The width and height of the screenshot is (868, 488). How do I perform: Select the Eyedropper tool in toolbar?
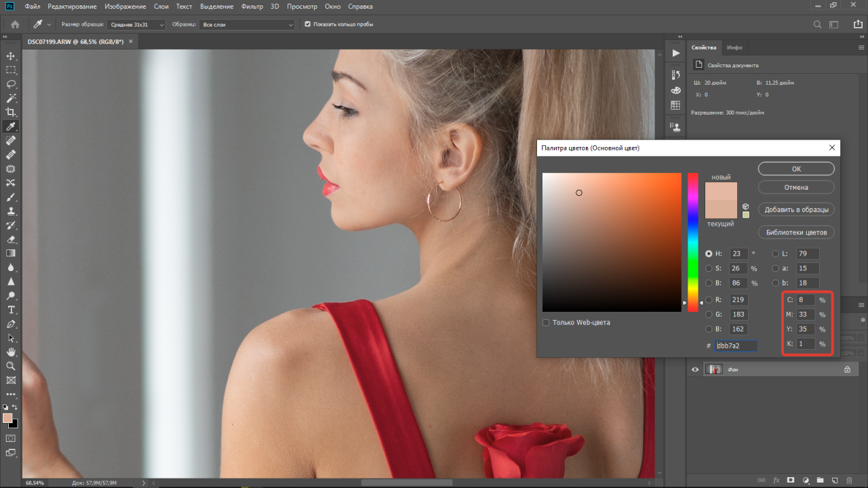pyautogui.click(x=11, y=127)
